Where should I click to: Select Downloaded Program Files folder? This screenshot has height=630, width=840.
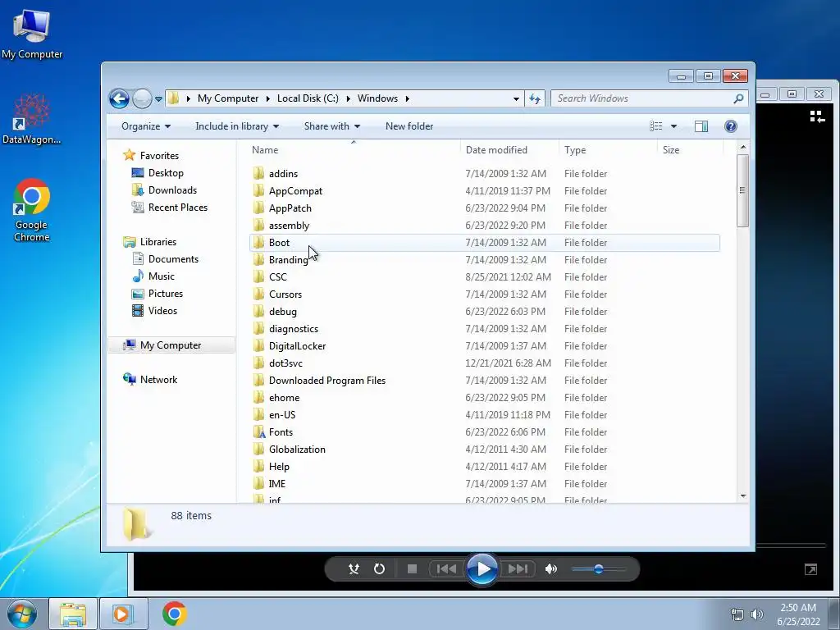326,381
